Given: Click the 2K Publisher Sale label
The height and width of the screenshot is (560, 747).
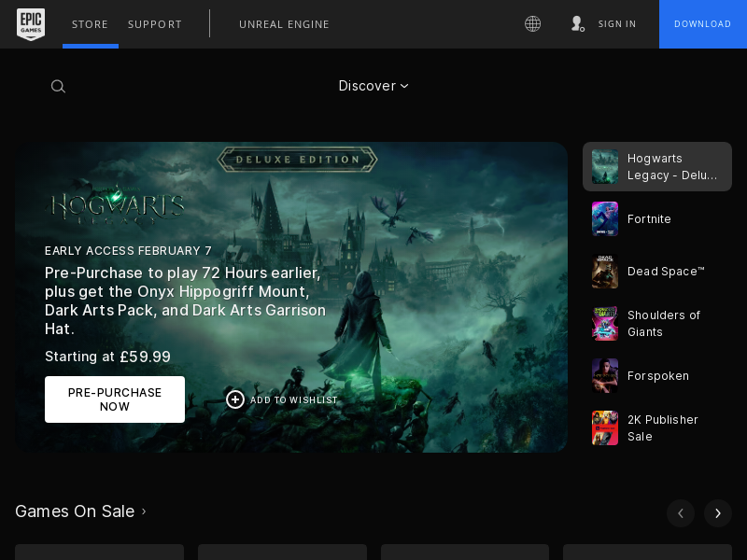Looking at the screenshot, I should pyautogui.click(x=663, y=428).
